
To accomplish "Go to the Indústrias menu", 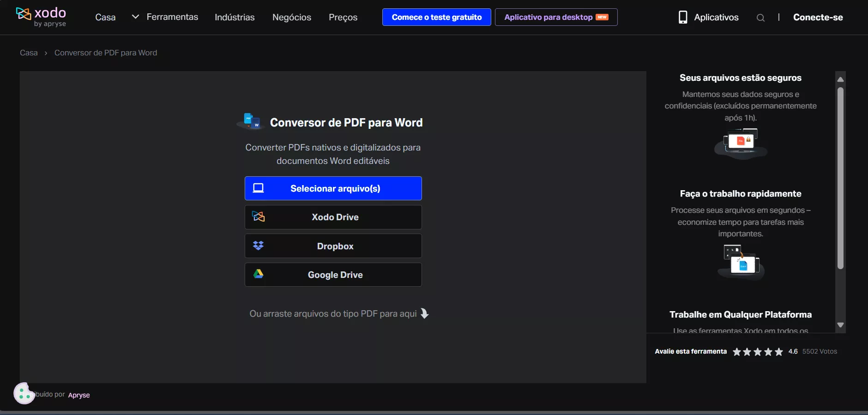I will [x=235, y=17].
